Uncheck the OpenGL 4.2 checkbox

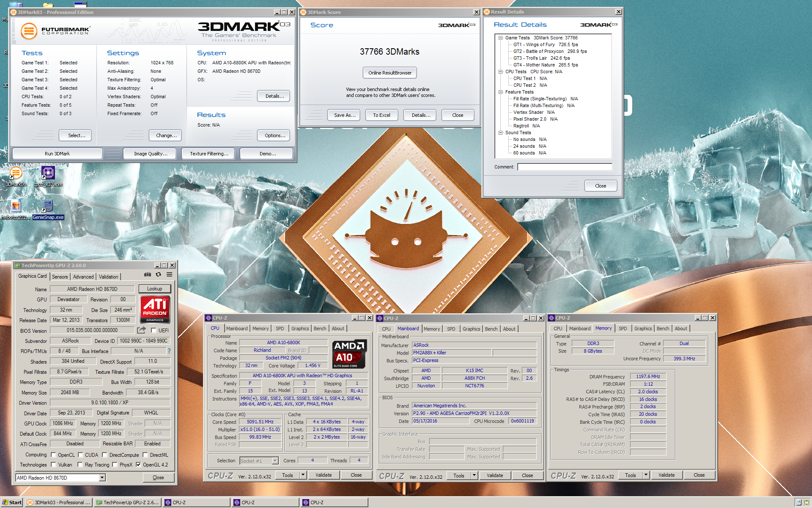coord(138,465)
